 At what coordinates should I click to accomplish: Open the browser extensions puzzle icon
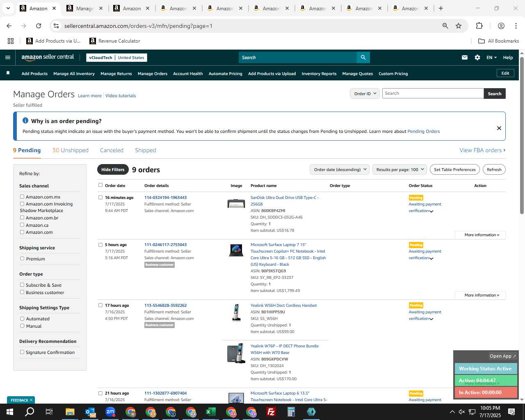(x=479, y=26)
